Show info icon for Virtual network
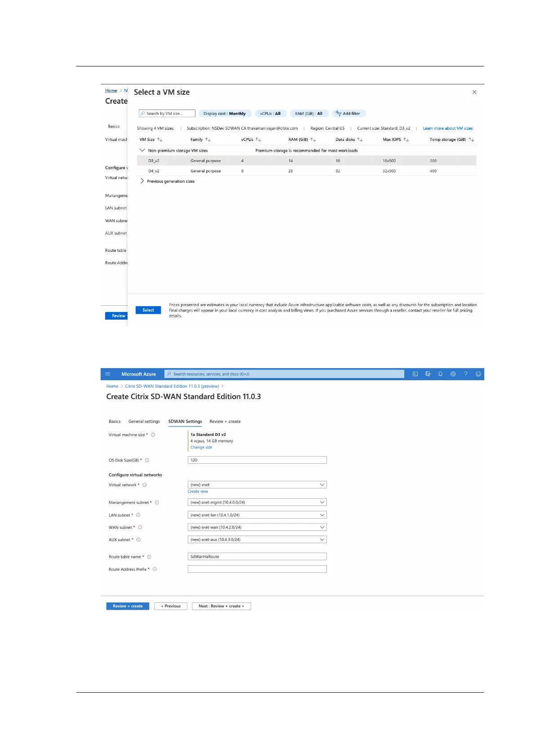The width and height of the screenshot is (535, 756). [145, 485]
